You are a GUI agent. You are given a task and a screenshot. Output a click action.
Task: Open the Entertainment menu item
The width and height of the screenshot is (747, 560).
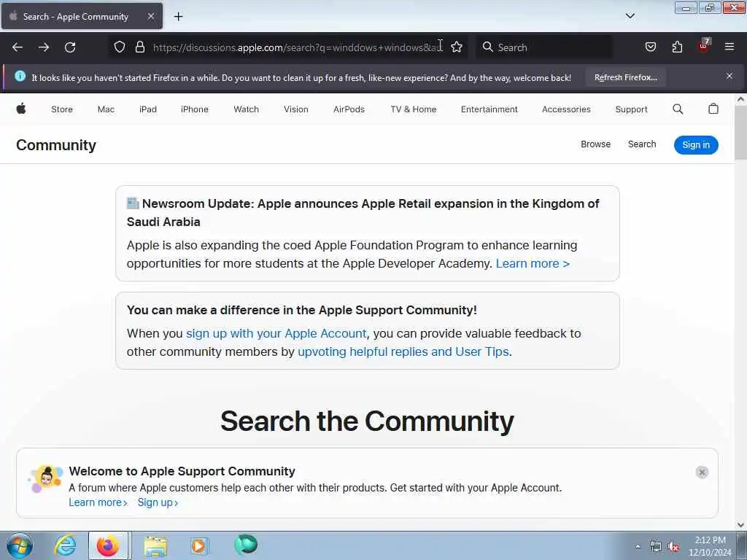click(x=489, y=109)
